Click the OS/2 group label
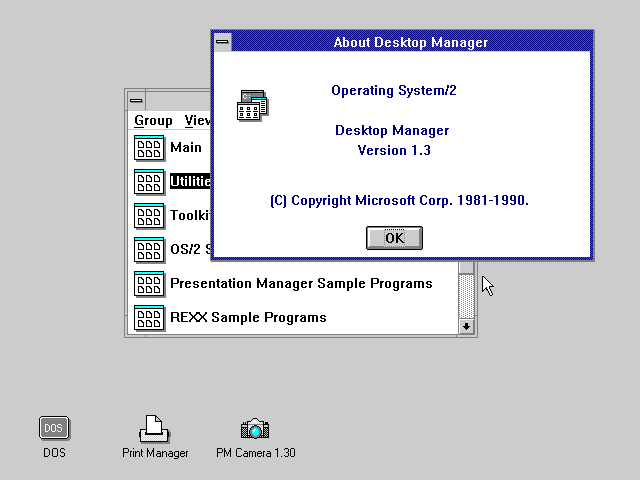640x480 pixels. click(x=190, y=249)
